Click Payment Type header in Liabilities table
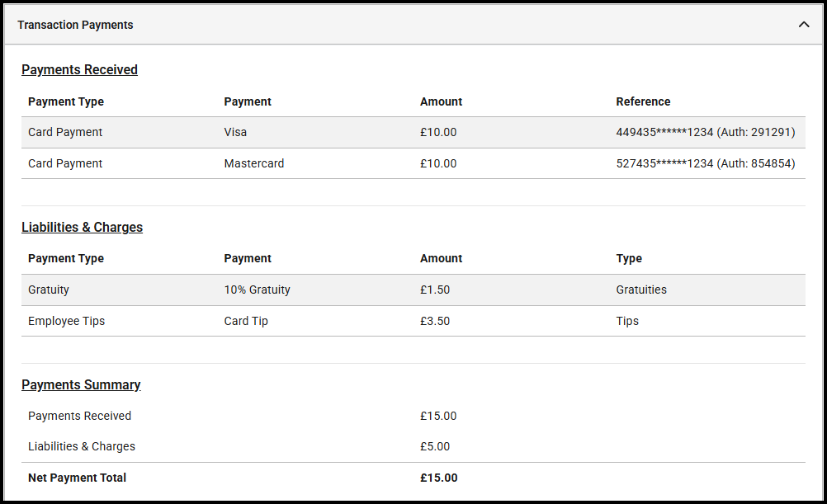 click(66, 259)
